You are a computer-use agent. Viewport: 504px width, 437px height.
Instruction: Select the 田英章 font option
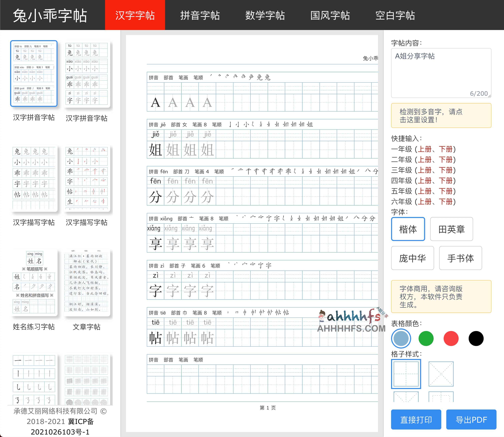451,229
